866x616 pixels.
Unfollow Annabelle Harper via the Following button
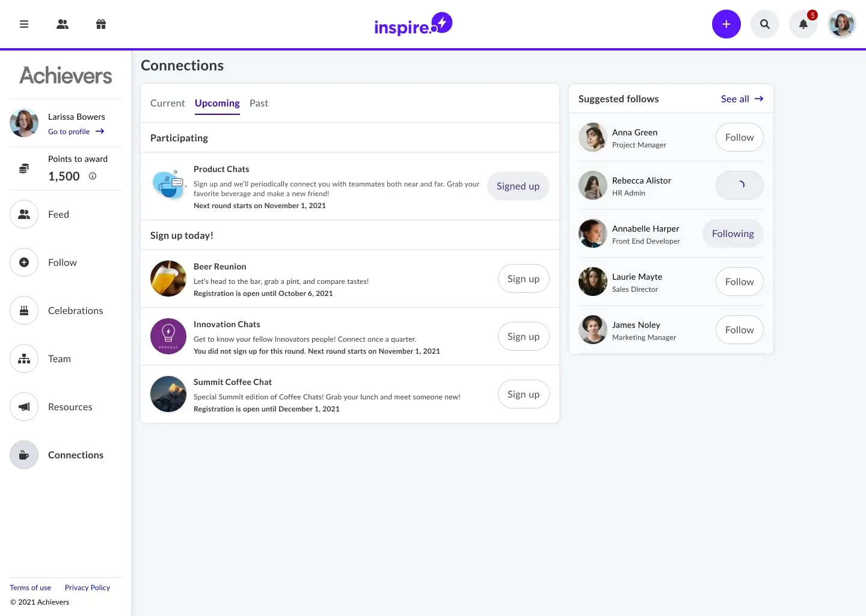732,233
